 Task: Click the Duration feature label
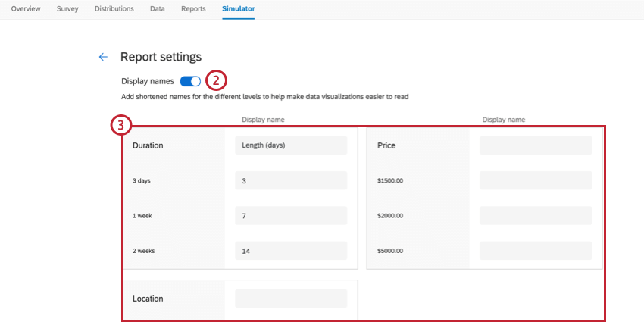(148, 145)
